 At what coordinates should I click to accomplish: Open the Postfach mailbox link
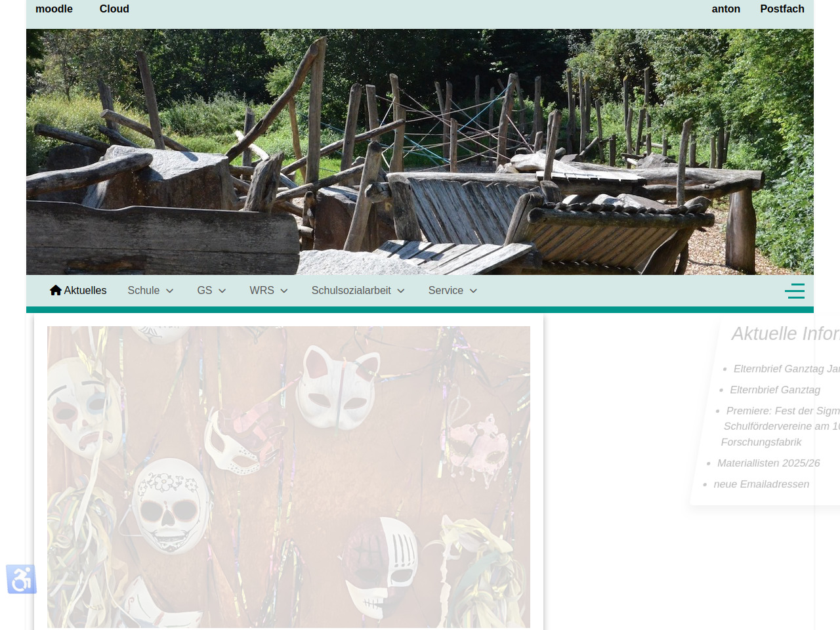(x=782, y=9)
